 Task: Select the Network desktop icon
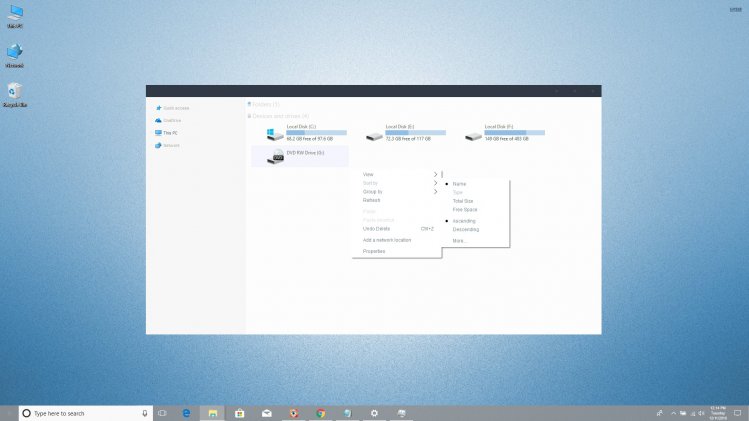pos(15,55)
